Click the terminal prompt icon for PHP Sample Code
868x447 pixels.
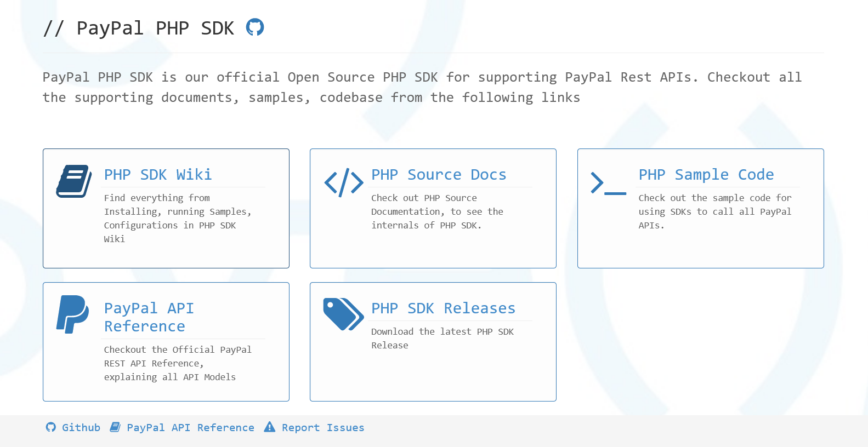pyautogui.click(x=609, y=183)
